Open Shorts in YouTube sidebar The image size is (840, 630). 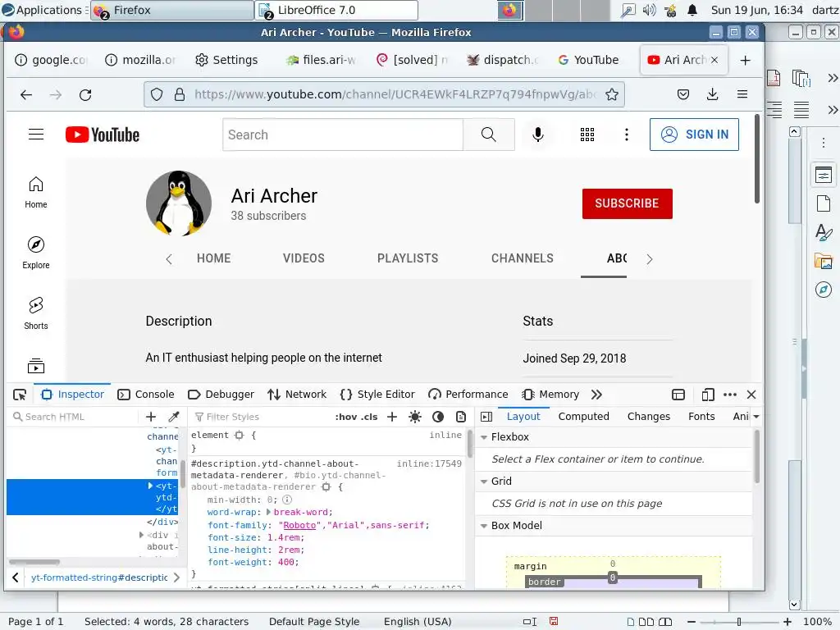pyautogui.click(x=36, y=314)
